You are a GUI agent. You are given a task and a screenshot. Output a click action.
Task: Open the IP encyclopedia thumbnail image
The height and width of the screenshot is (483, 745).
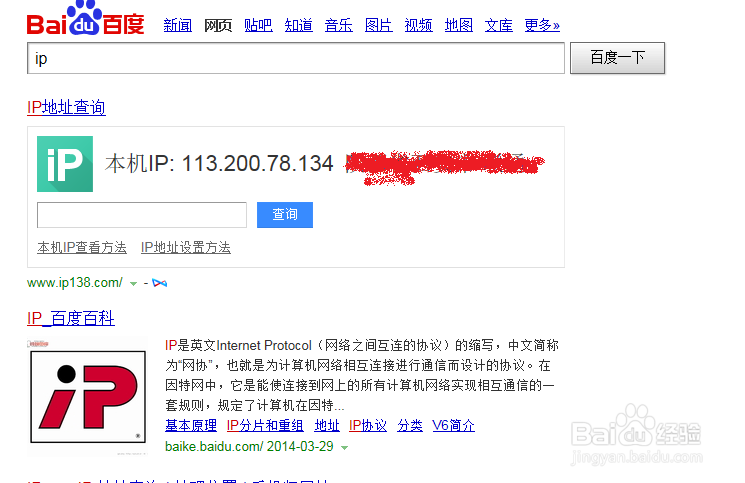88,397
